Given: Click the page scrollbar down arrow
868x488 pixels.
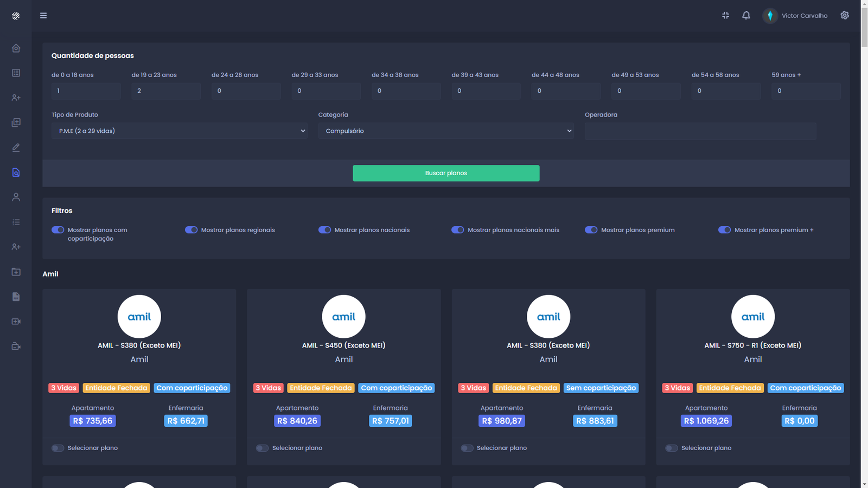Looking at the screenshot, I should click(864, 484).
